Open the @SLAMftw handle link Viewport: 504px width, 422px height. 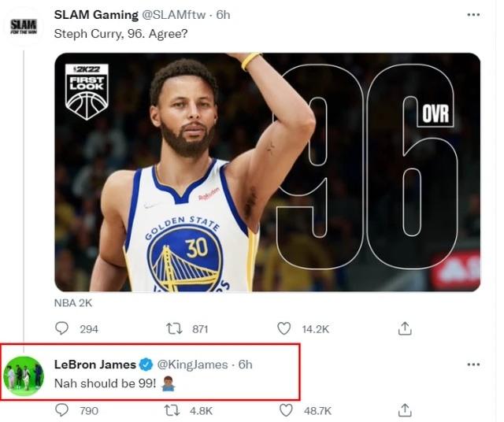(176, 15)
